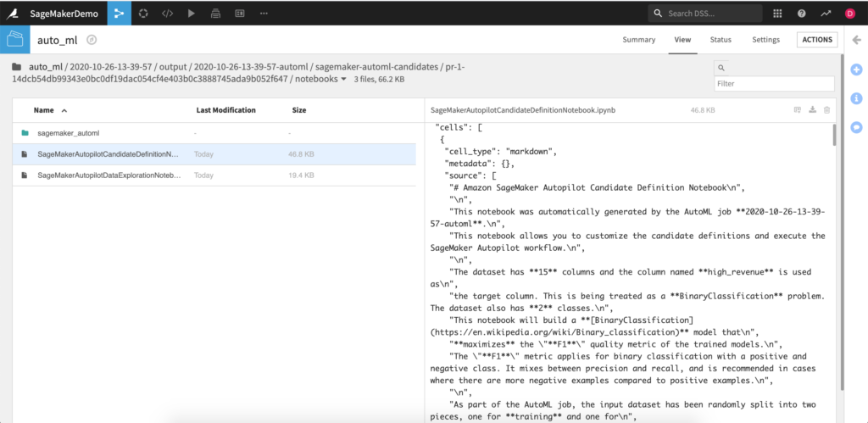Image resolution: width=868 pixels, height=423 pixels.
Task: Open the three-dots more menu in navbar
Action: point(264,14)
